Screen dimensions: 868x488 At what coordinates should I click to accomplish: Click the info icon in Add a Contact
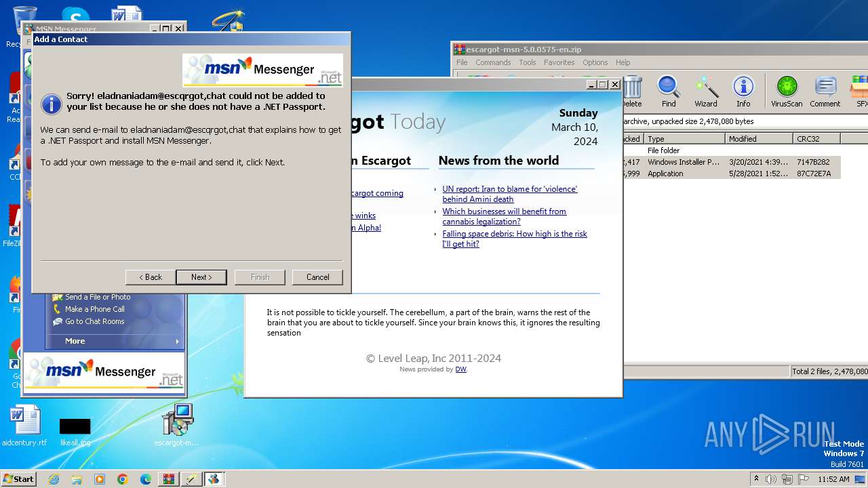[x=51, y=104]
